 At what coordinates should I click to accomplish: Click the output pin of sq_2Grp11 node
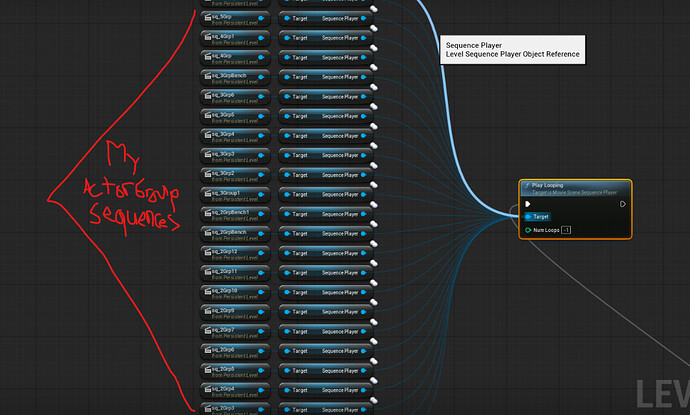261,273
